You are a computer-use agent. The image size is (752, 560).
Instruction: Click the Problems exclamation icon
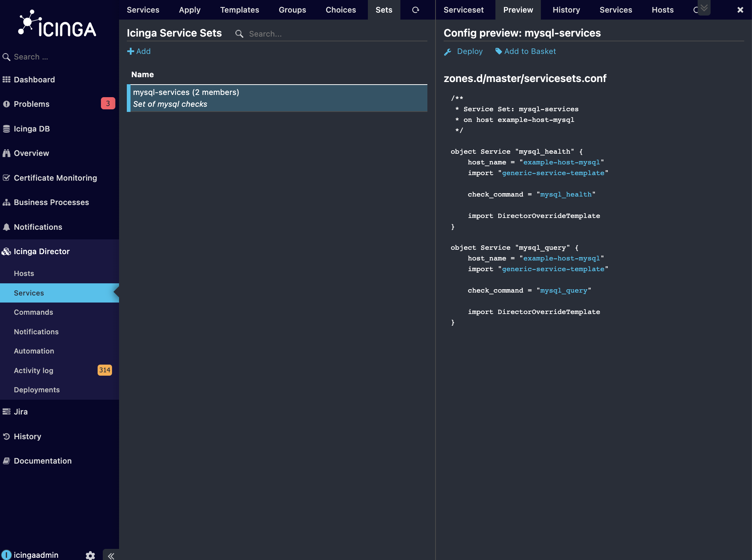(x=6, y=104)
